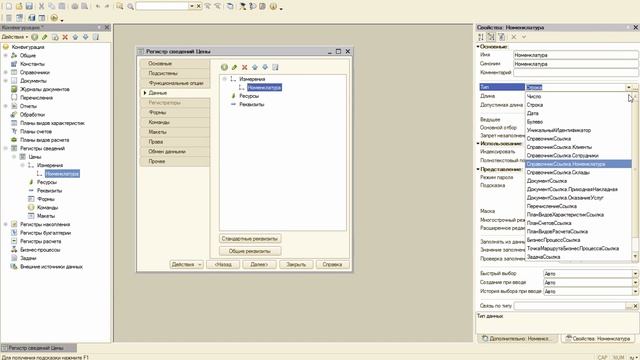Select СправочникСсылка.Склады in the type list
The height and width of the screenshot is (360, 640).
point(578,172)
